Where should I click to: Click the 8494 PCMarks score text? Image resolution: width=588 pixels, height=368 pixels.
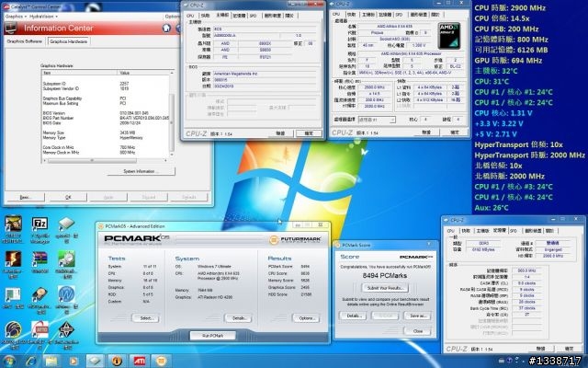click(x=385, y=276)
